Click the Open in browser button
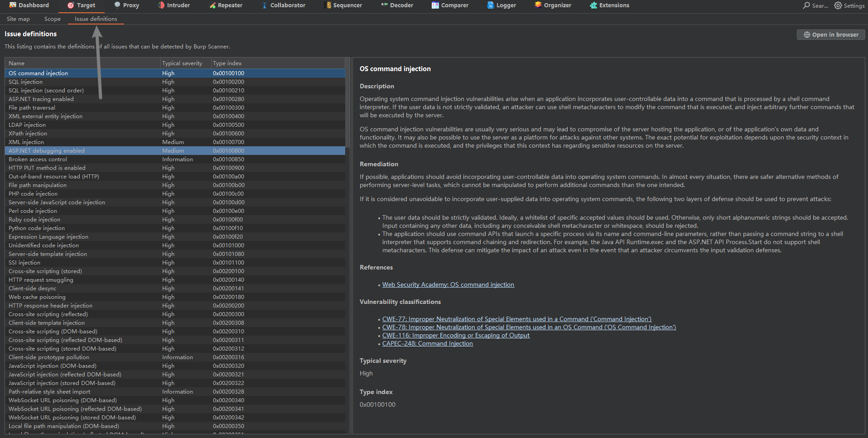 (831, 34)
